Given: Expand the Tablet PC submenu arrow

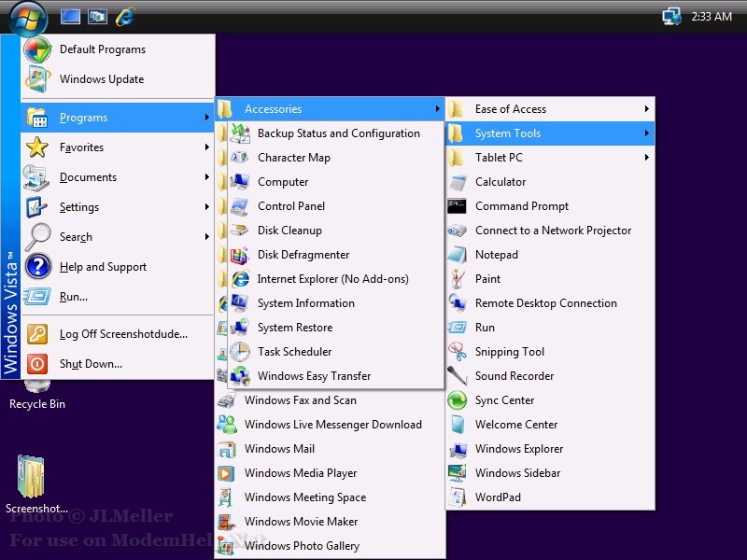Looking at the screenshot, I should coord(646,158).
